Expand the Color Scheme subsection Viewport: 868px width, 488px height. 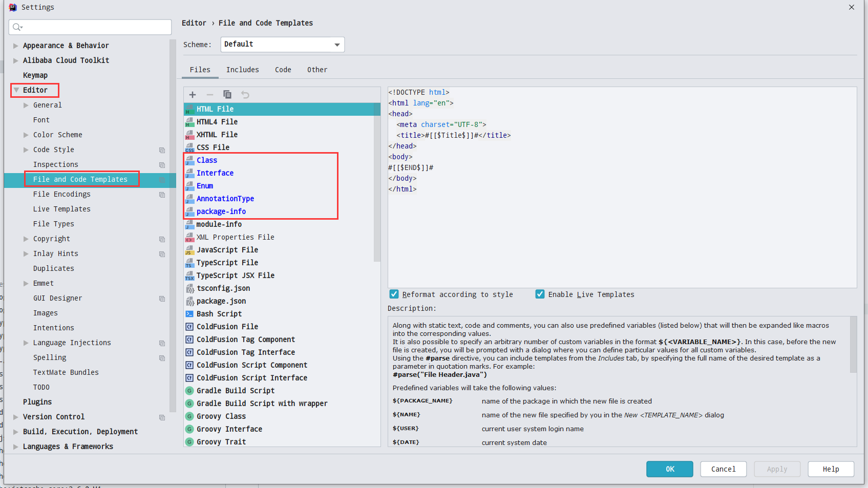[x=26, y=135]
